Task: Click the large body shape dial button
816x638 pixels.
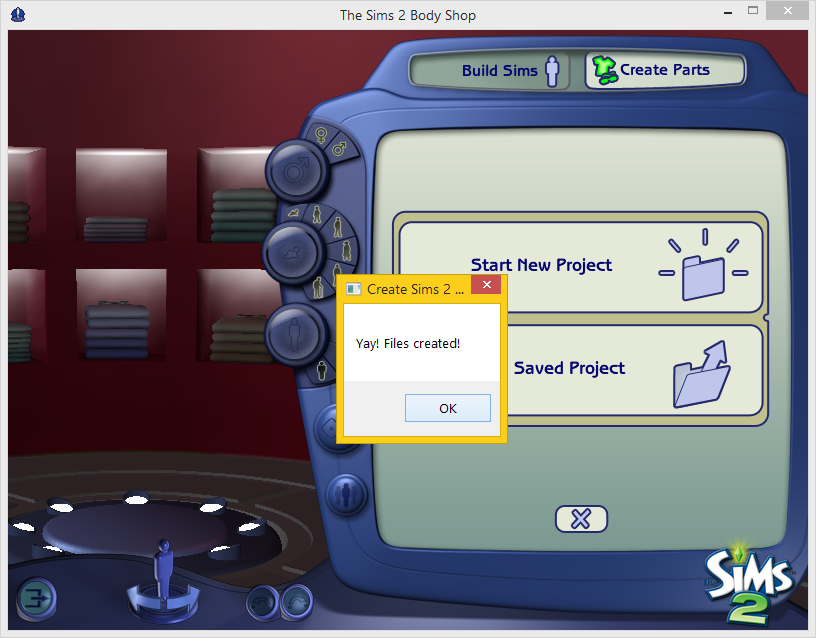Action: click(295, 335)
